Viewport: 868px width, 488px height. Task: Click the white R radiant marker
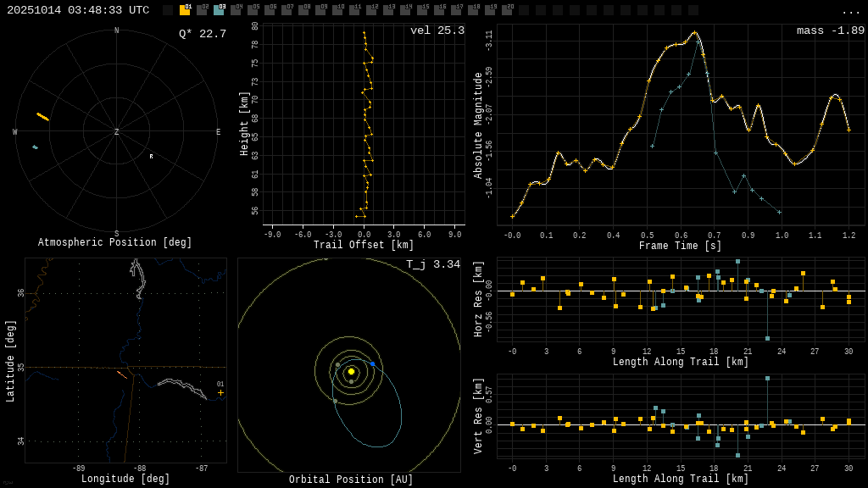[152, 157]
